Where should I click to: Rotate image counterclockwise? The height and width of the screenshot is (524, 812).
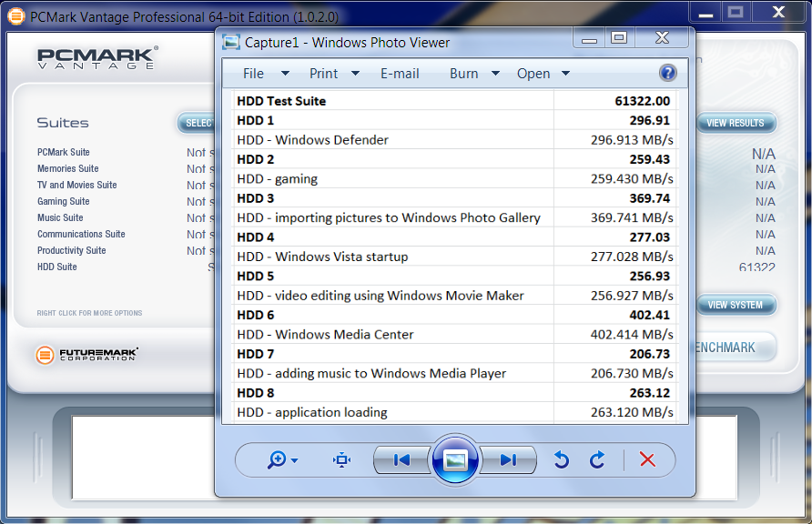point(561,460)
